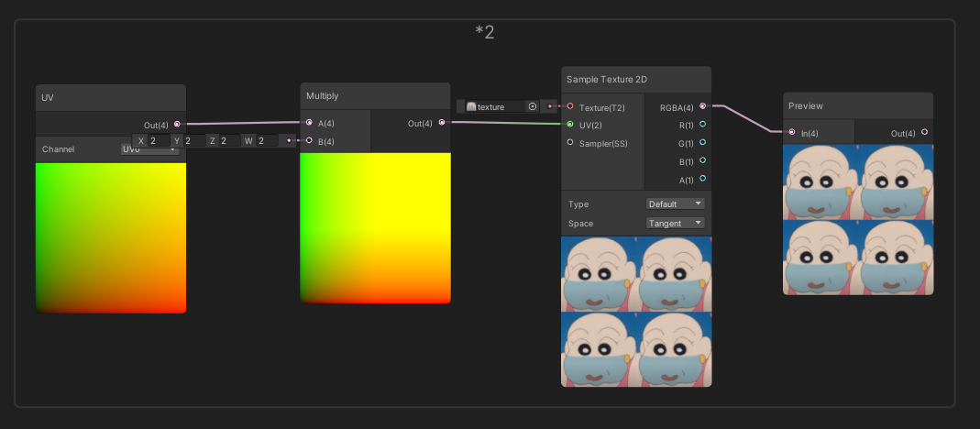
Task: Click the Multiply node A(4) input port
Action: coord(309,123)
